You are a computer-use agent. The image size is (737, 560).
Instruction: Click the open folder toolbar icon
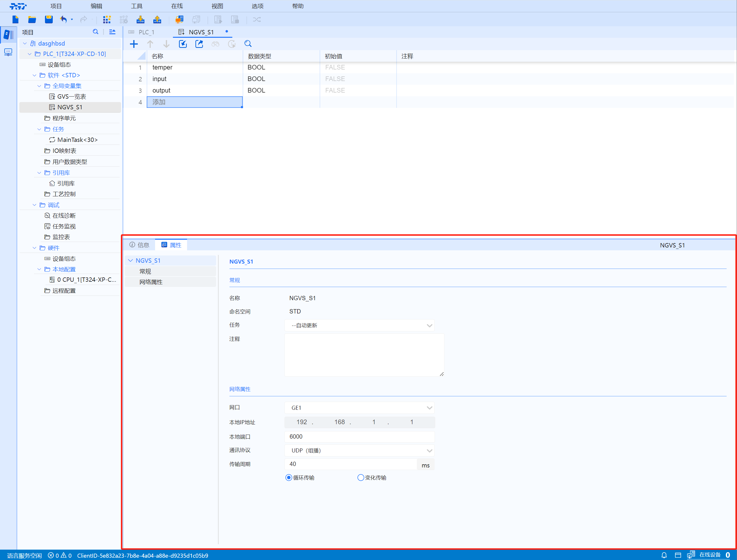(32, 19)
